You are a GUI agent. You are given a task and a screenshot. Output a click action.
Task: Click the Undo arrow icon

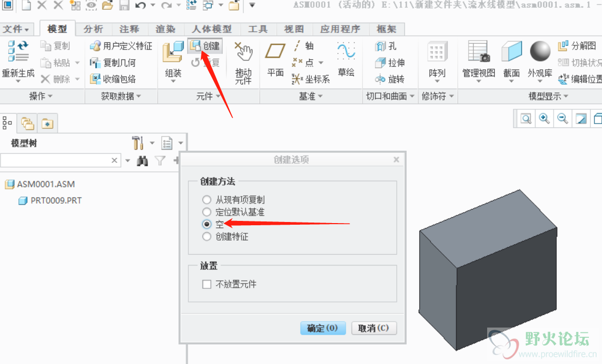coord(141,5)
